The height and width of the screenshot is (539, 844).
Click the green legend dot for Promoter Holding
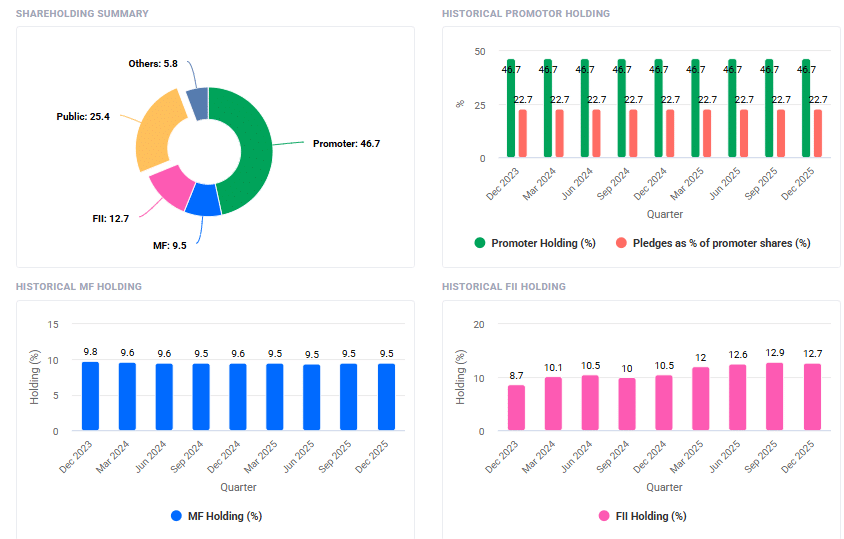click(x=480, y=243)
